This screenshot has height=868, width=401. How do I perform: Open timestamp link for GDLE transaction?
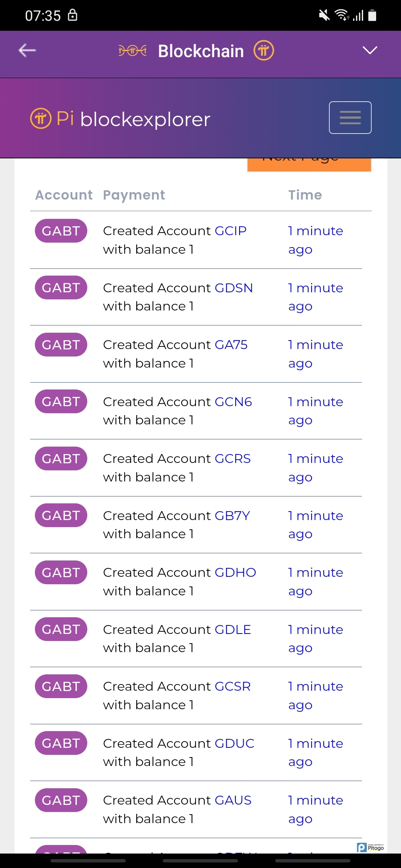coord(315,638)
